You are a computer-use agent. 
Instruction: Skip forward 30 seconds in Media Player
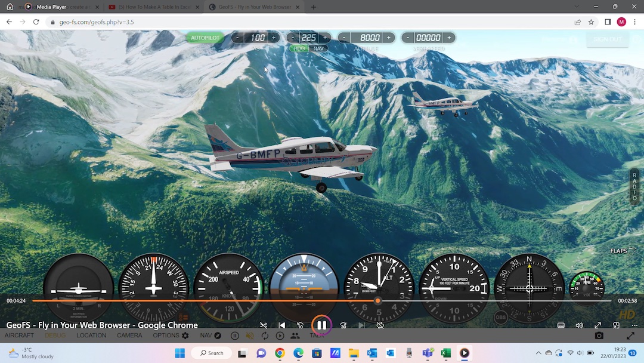point(343,325)
